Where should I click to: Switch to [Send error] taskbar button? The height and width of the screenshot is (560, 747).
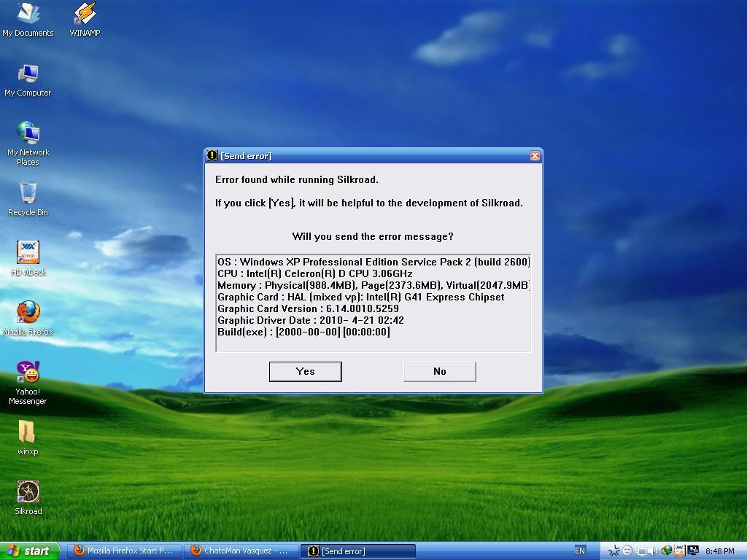click(358, 551)
